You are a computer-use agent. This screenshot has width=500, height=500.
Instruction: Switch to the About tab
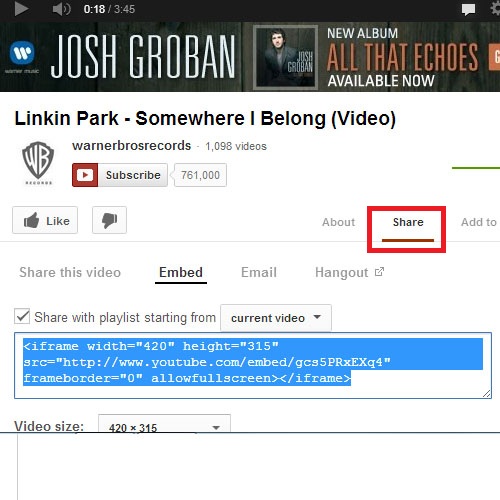click(338, 222)
